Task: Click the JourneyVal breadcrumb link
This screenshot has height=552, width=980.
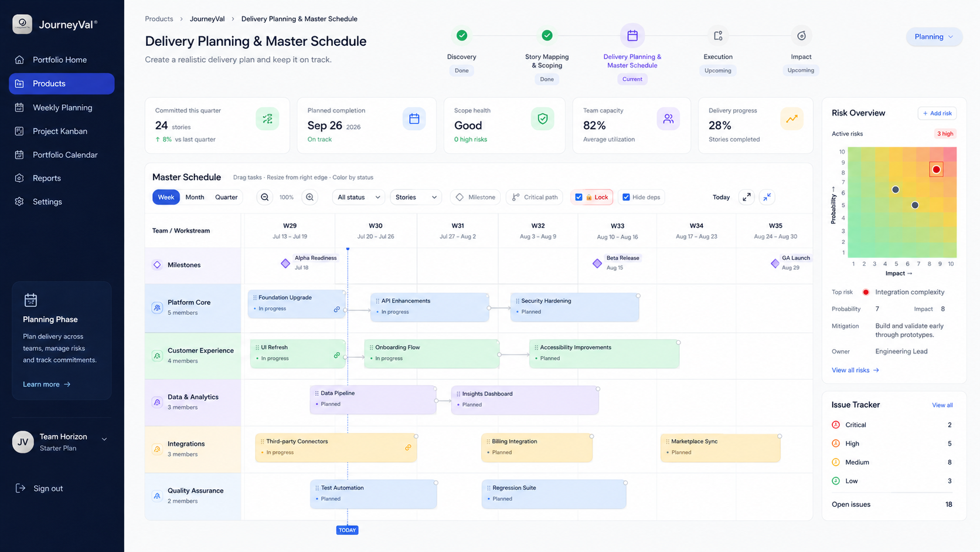Action: click(207, 19)
